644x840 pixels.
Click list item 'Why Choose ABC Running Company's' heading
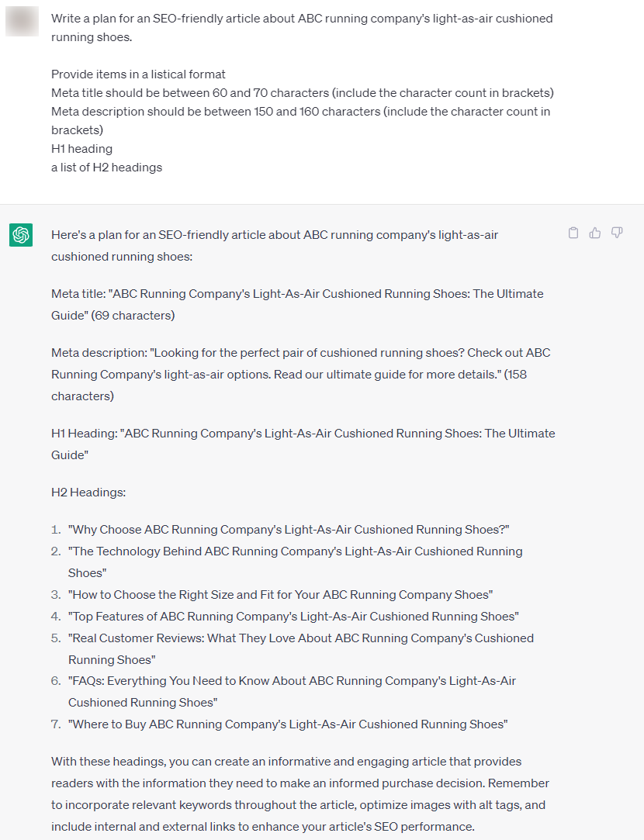tap(289, 530)
